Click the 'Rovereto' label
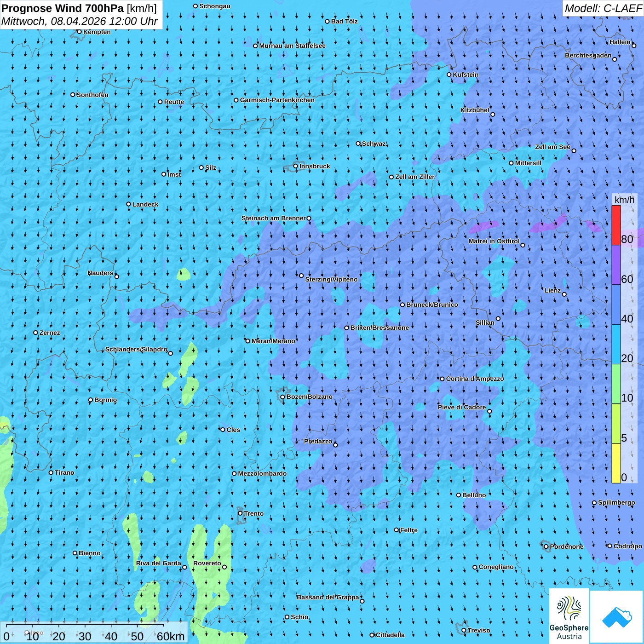The width and height of the screenshot is (644, 644). 207,563
